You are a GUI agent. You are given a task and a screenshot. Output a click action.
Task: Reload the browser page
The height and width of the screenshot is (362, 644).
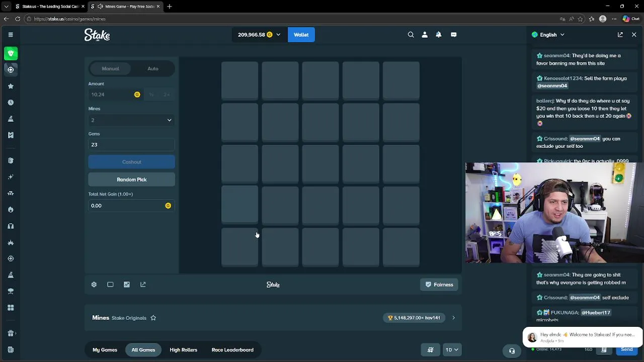pyautogui.click(x=18, y=19)
